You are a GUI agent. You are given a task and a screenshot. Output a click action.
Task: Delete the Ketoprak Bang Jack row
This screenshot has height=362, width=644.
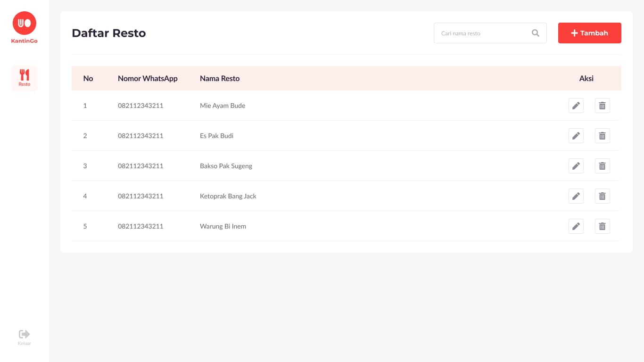coord(603,196)
